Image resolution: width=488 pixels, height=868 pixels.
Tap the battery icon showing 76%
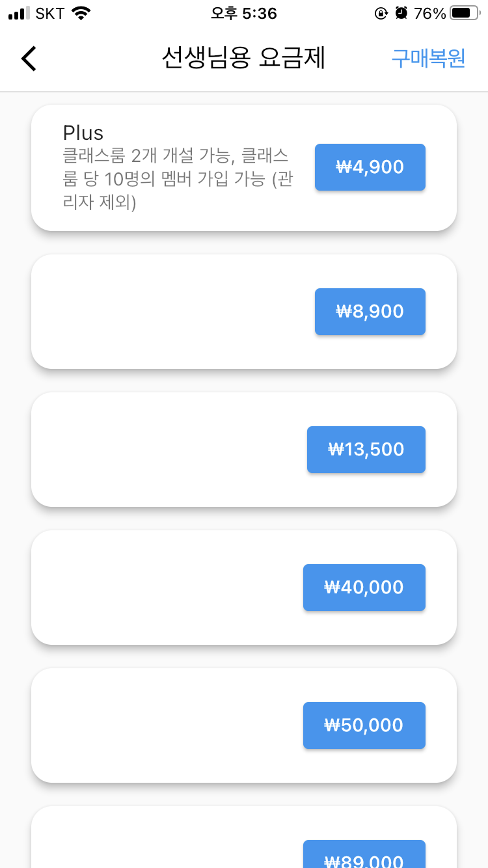pos(465,13)
